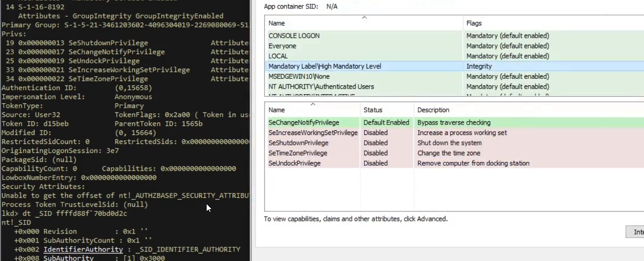
Task: Click the ParentToken ID: 1565b text
Action: click(159, 124)
